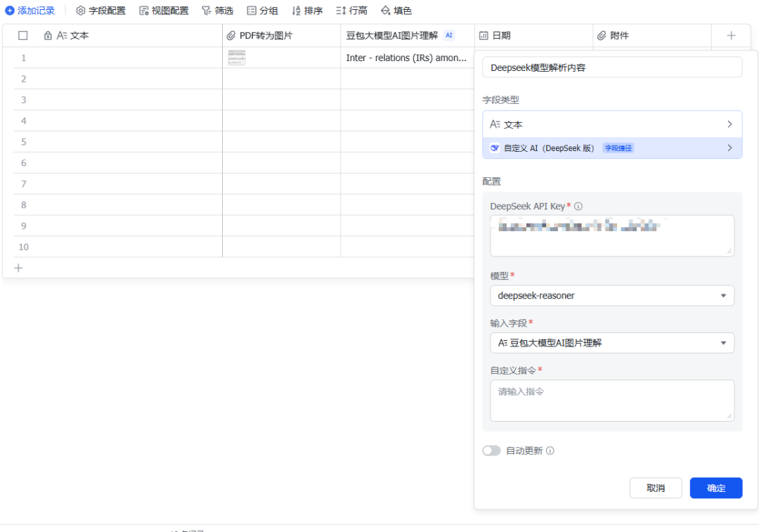The image size is (759, 532).
Task: Toggle the 自动更新 switch
Action: (491, 450)
